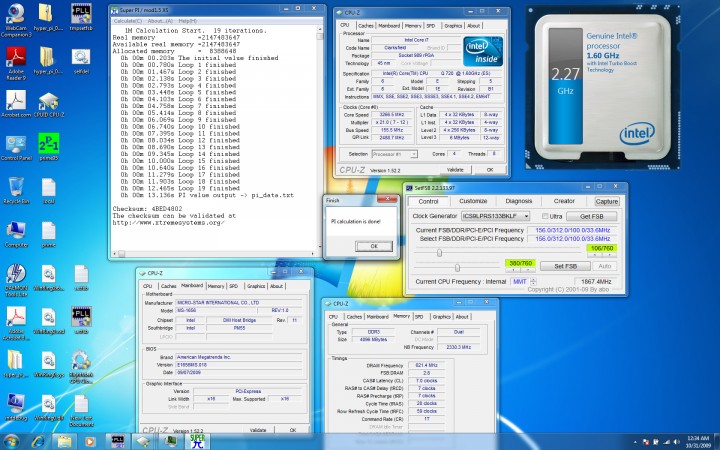Click the MMT stepper arrows in SetFSB
Viewport: 720px width, 450px height.
533,282
